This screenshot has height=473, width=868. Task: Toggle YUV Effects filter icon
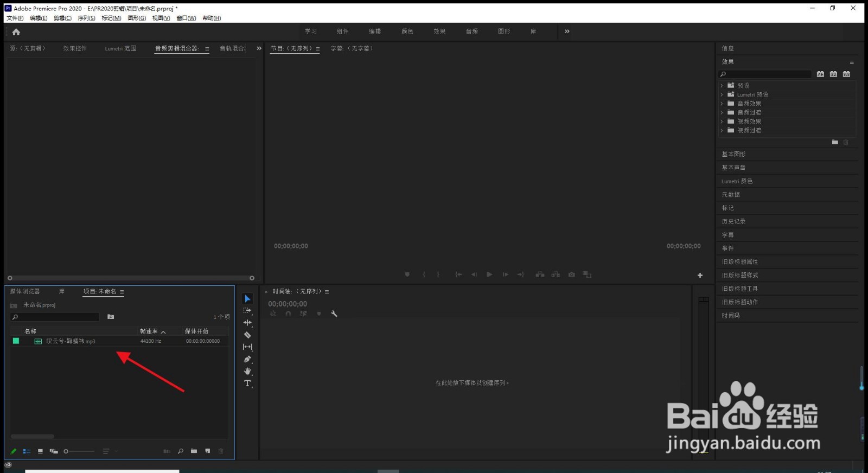point(846,74)
